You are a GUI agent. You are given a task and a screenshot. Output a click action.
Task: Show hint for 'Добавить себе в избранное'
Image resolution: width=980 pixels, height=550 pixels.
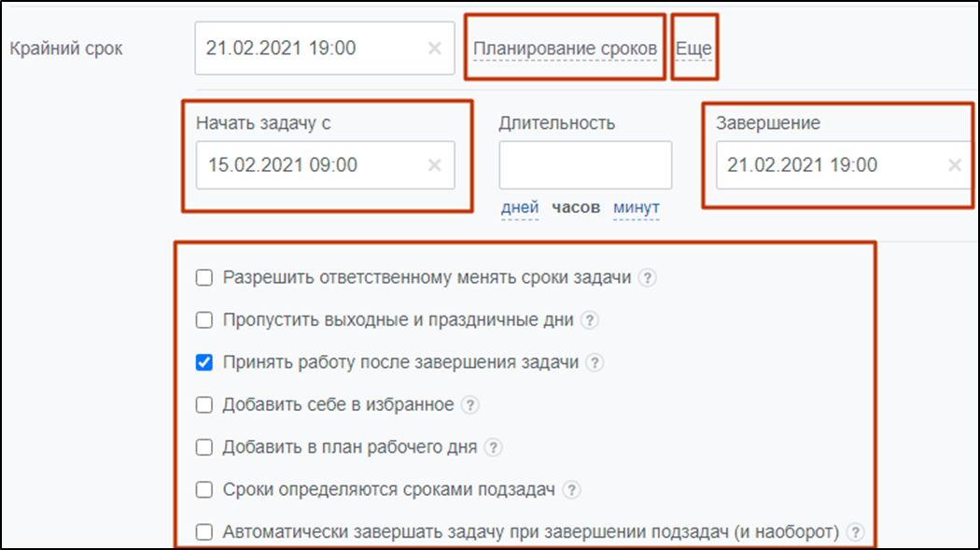(471, 405)
